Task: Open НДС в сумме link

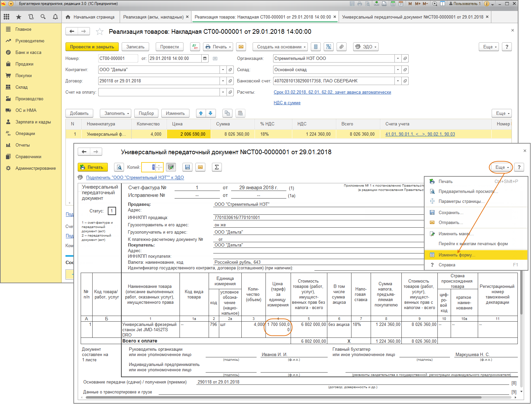Action: point(287,103)
